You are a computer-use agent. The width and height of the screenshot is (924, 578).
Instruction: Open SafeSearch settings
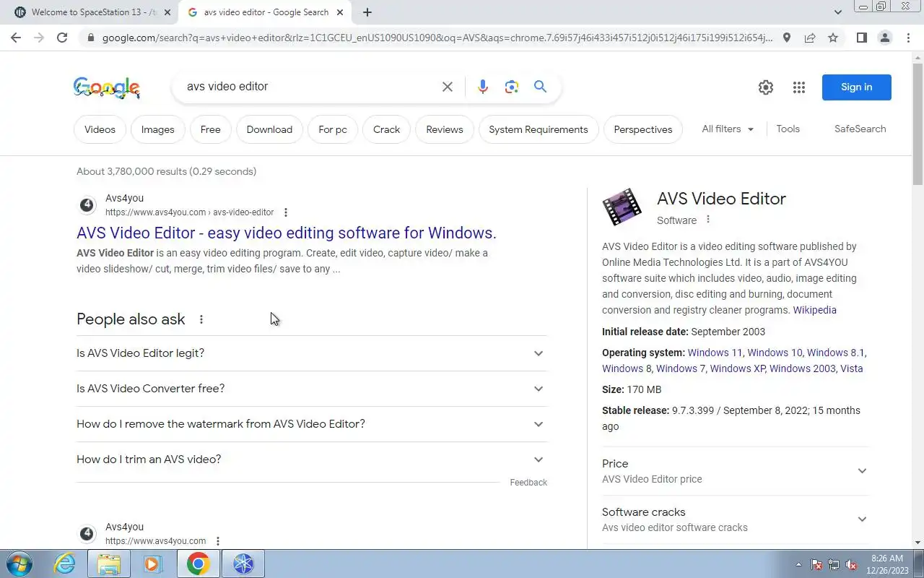click(x=860, y=129)
